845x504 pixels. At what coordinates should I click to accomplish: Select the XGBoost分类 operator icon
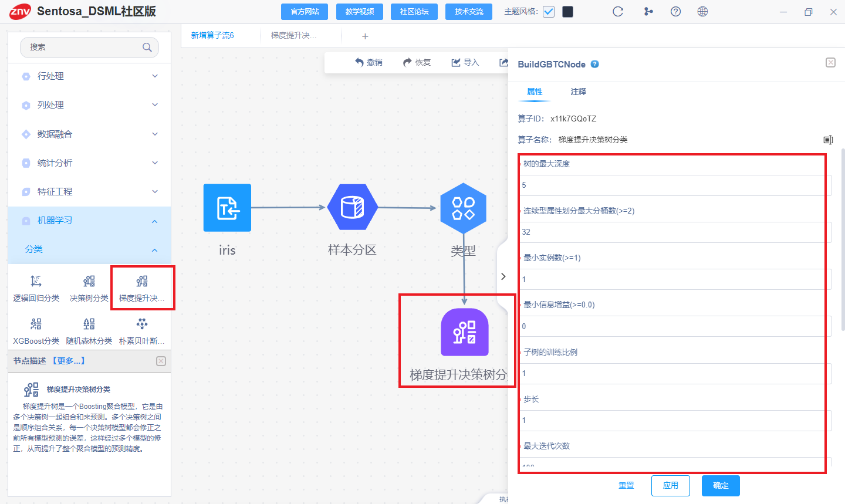coord(36,323)
